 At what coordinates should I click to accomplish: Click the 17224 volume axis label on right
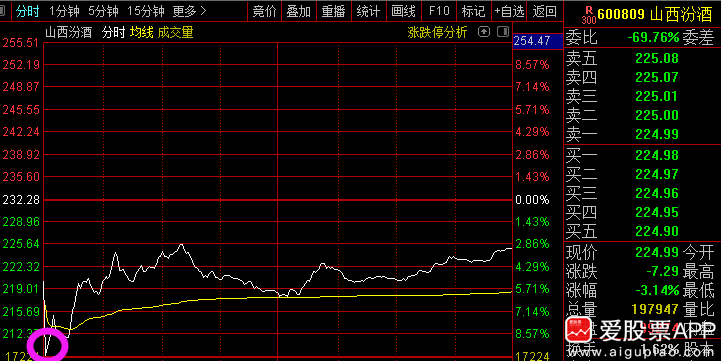pyautogui.click(x=532, y=356)
